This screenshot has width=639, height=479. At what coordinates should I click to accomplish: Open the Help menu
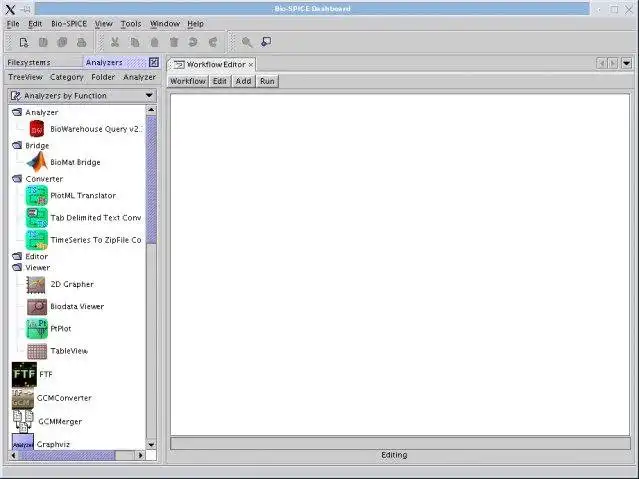pos(195,24)
